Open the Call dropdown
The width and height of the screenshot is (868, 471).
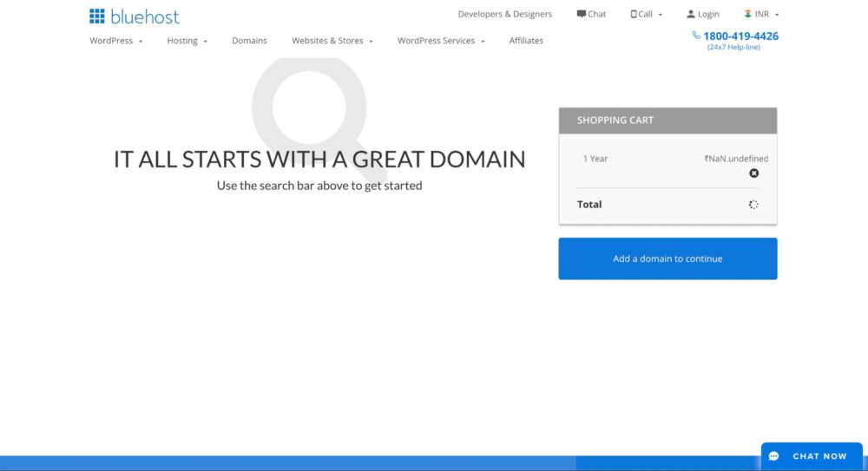646,14
